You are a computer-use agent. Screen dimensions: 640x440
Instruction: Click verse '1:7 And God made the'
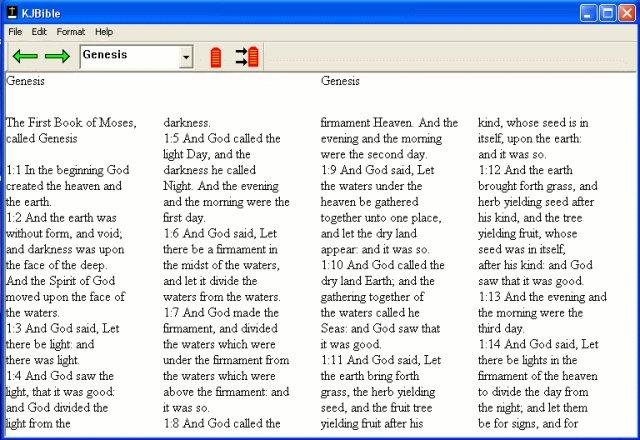(221, 313)
